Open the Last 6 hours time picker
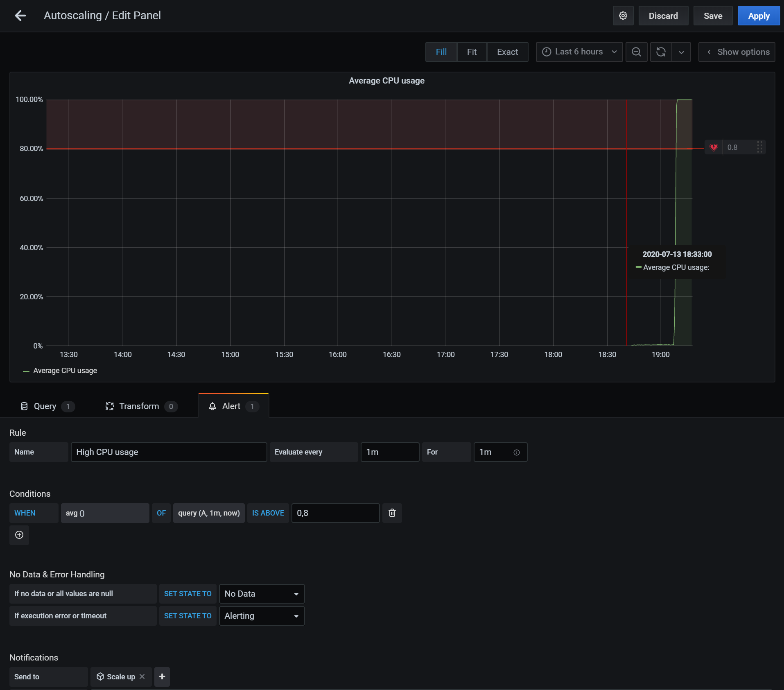Image resolution: width=784 pixels, height=690 pixels. coord(579,52)
